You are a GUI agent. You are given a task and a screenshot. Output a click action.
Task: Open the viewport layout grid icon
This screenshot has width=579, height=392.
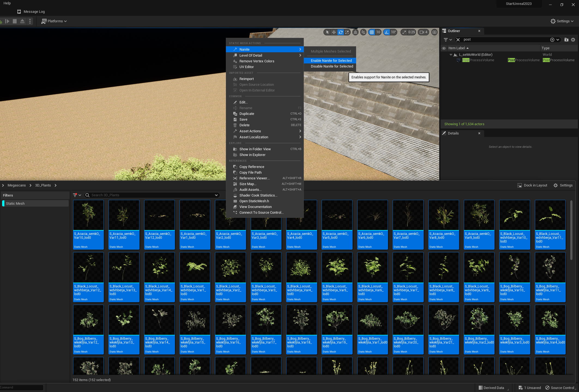pos(435,32)
